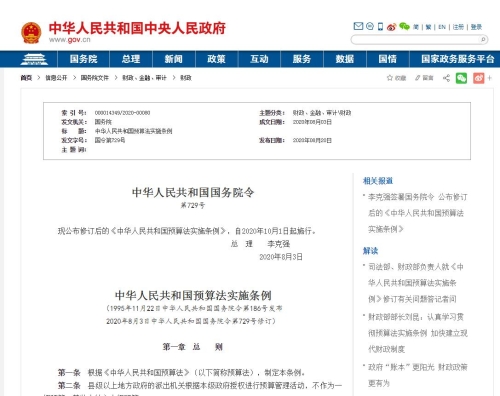Open the 司法部、财政部负责人 interpretation link
This screenshot has width=500, height=396.
pyautogui.click(x=416, y=283)
